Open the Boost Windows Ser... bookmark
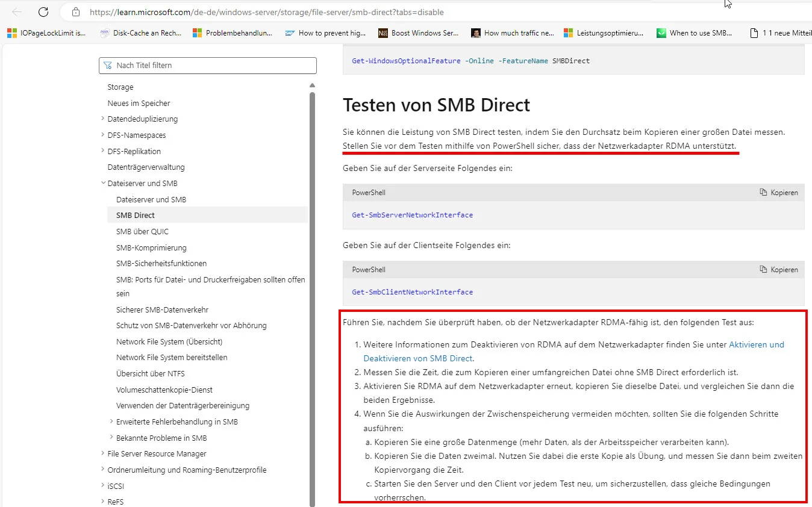 tap(418, 33)
